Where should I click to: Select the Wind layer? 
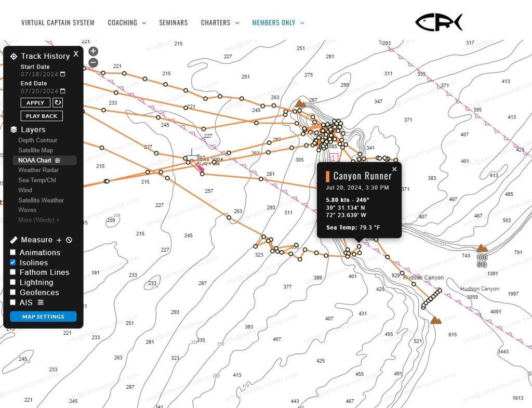[x=25, y=190]
